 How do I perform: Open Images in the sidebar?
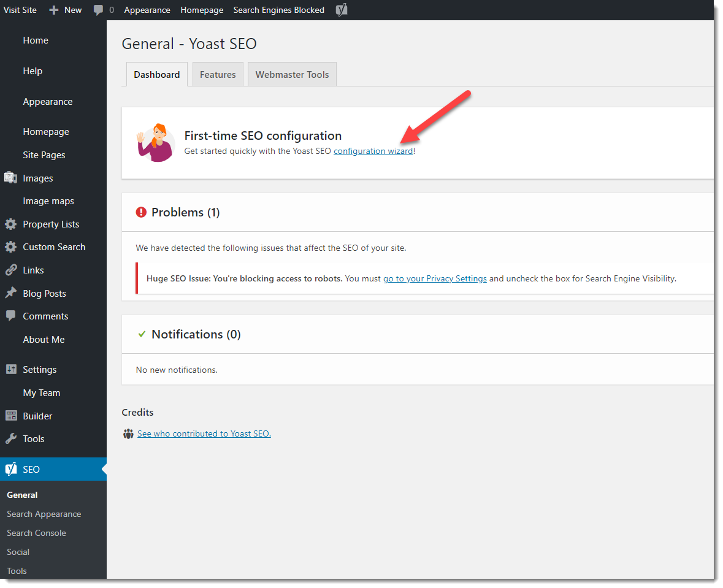pyautogui.click(x=38, y=178)
